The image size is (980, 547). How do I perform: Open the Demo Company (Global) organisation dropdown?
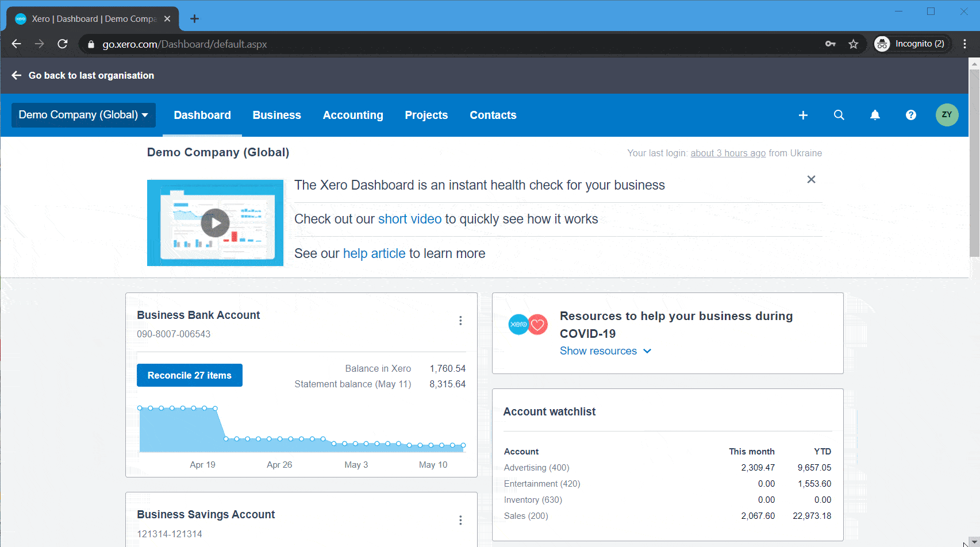click(x=83, y=115)
